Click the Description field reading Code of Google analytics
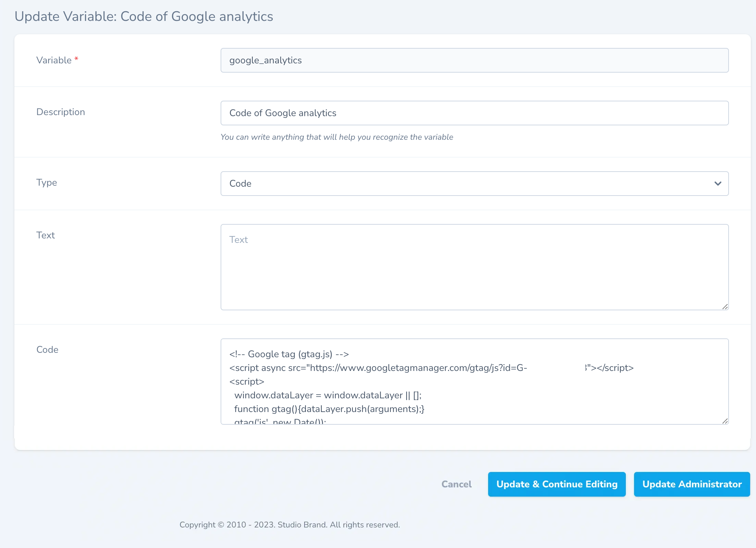 tap(474, 113)
